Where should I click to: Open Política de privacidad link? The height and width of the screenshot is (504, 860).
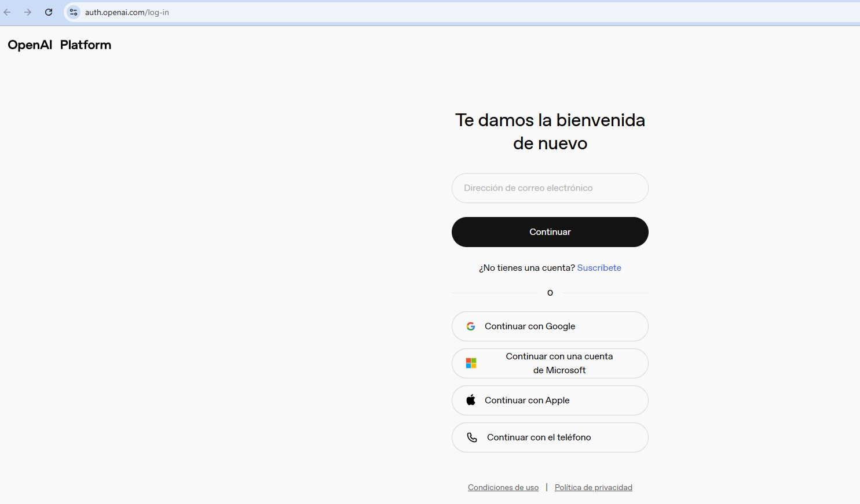coord(594,488)
